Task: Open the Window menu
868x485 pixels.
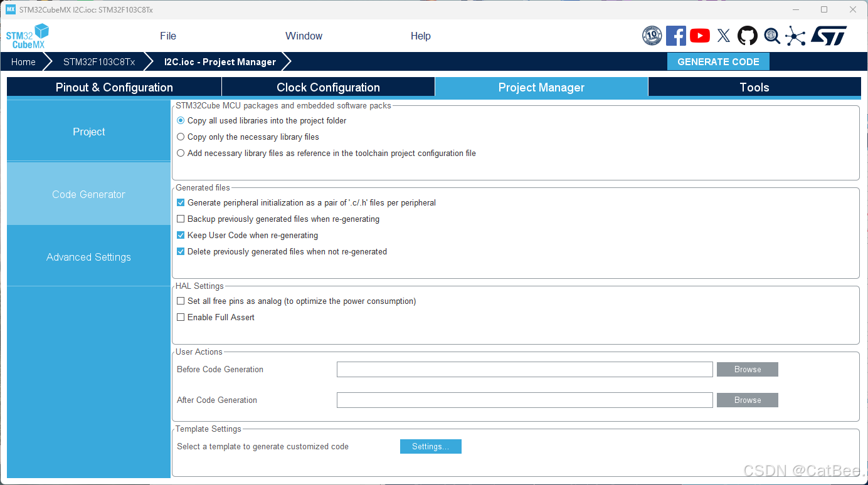Action: point(304,36)
